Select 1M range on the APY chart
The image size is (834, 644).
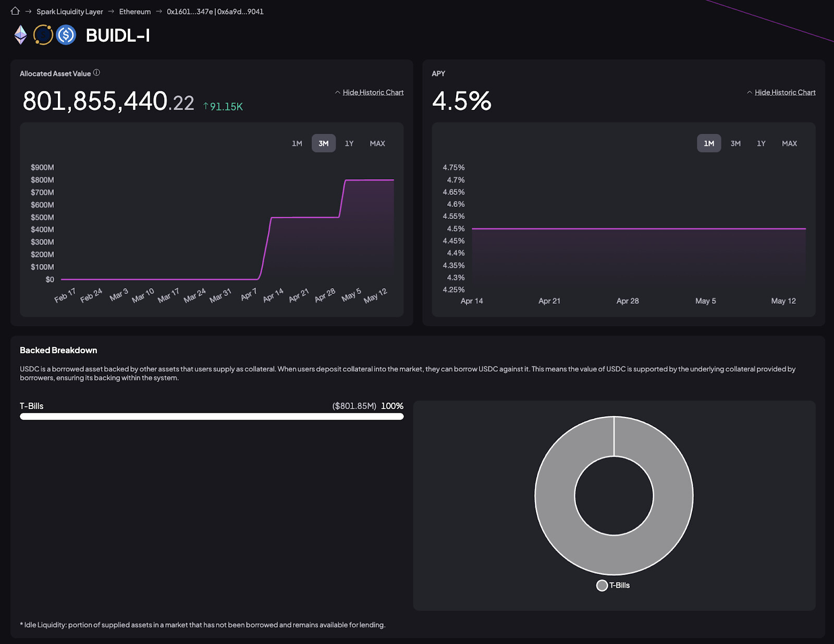pos(709,143)
